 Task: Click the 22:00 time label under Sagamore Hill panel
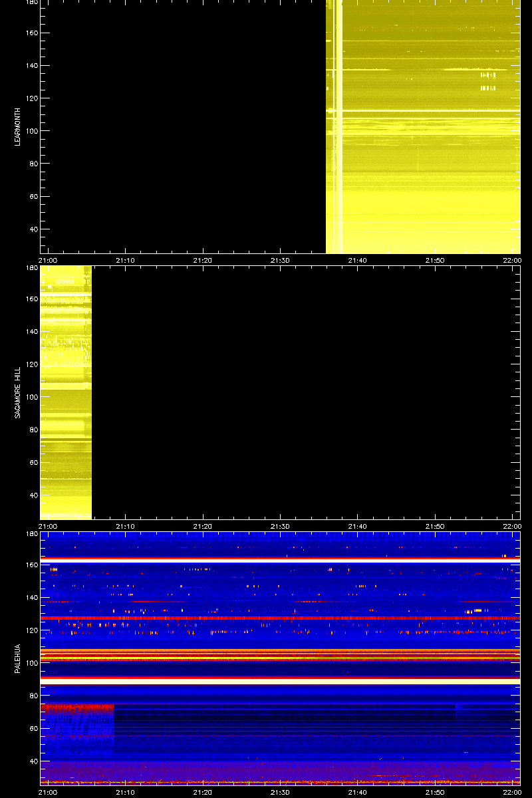pos(512,526)
